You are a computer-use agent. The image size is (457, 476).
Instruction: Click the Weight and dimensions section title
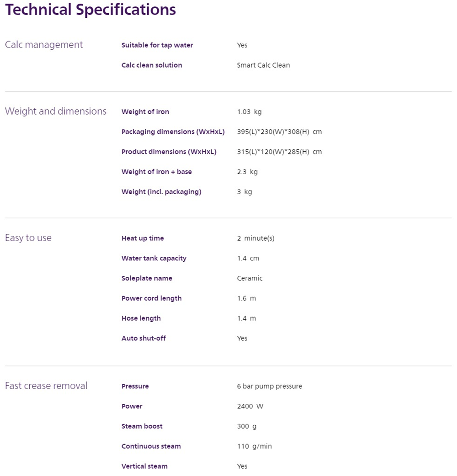[x=55, y=111]
